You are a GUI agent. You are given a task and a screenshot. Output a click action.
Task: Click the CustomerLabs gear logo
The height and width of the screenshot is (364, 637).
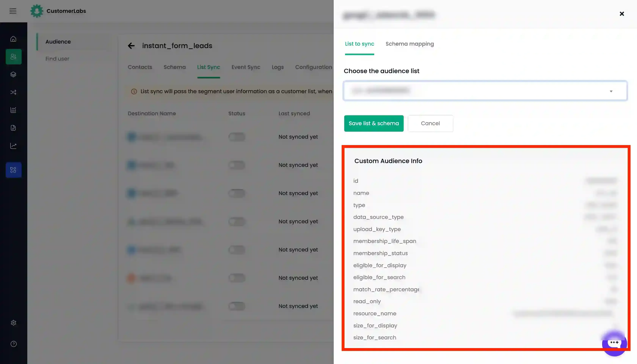tap(37, 11)
